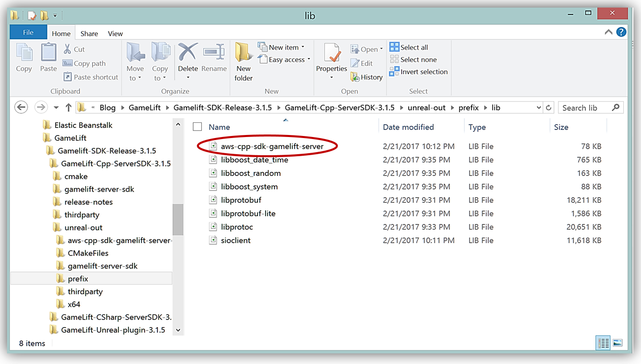Toggle the select-all checkbox beside Name header
This screenshot has height=364, width=641.
tap(197, 127)
